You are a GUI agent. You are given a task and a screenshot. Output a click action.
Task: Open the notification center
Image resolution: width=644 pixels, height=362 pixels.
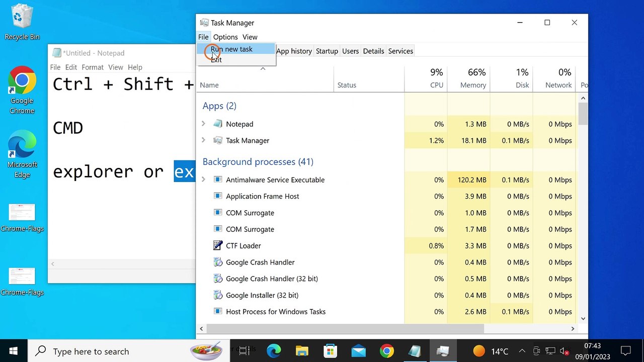(x=625, y=351)
